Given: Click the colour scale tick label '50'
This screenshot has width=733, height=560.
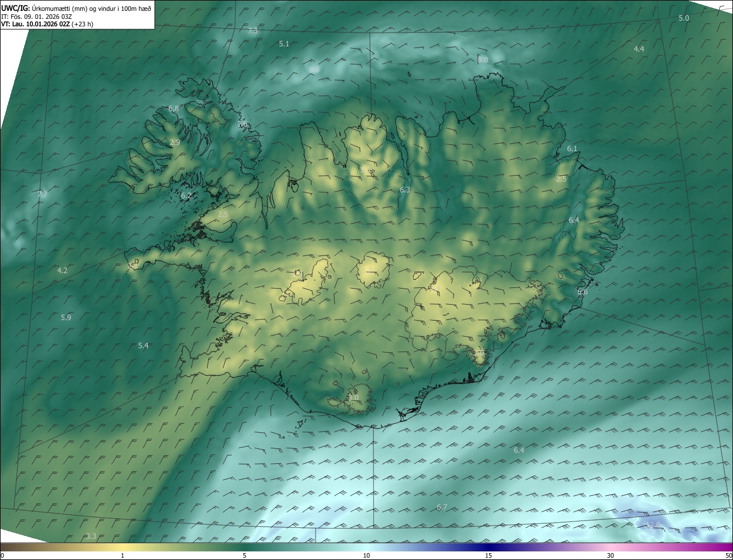Looking at the screenshot, I should [728, 556].
